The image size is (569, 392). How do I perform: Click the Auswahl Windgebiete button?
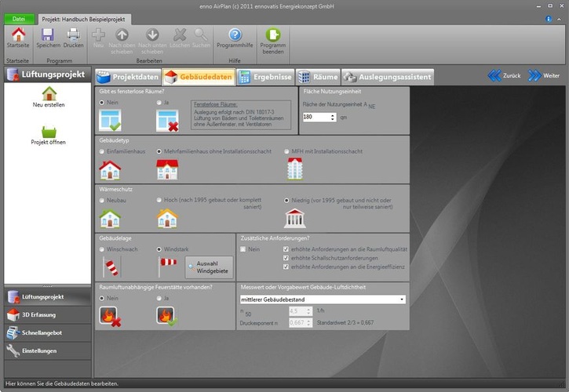(210, 267)
